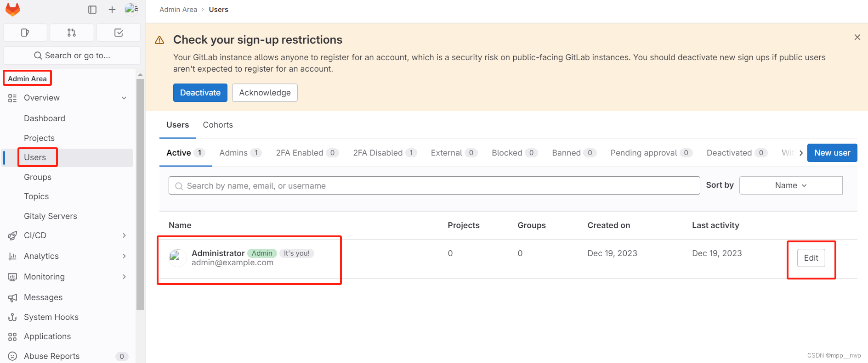Open the Sort by Name dropdown
This screenshot has width=868, height=363.
pos(791,185)
